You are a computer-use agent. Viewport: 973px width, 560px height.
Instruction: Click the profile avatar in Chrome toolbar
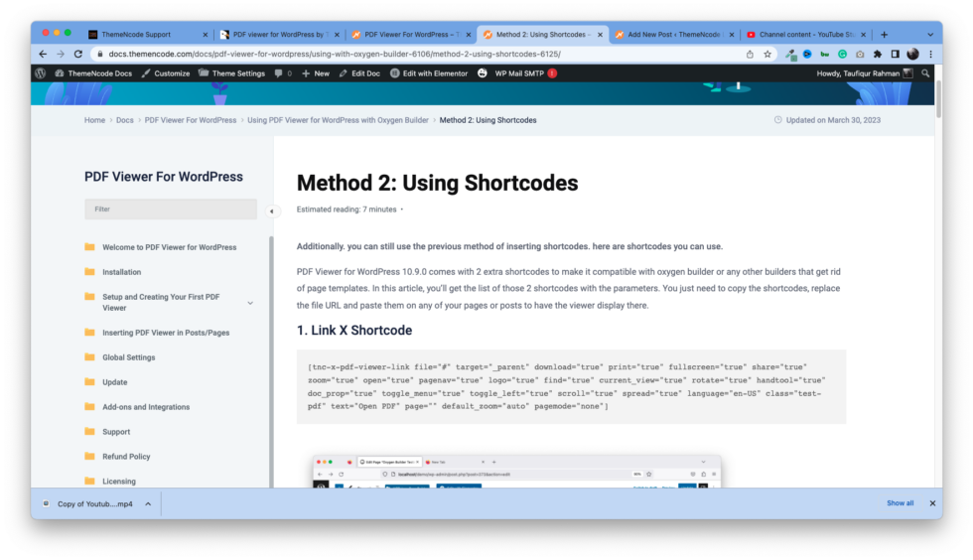pos(912,54)
